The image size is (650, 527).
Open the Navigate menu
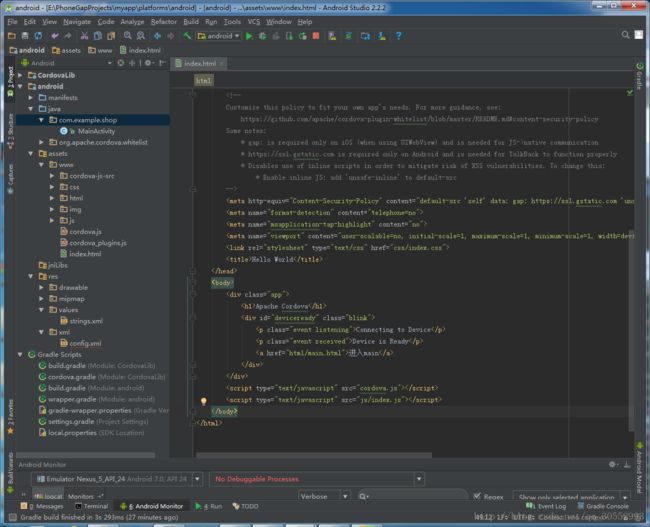coord(77,22)
